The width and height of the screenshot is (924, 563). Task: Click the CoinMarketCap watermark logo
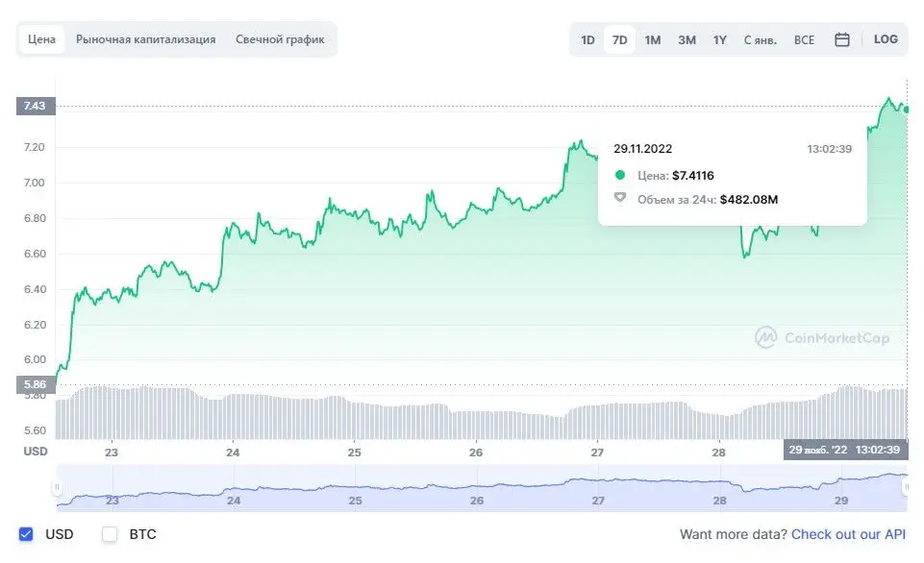coord(822,337)
